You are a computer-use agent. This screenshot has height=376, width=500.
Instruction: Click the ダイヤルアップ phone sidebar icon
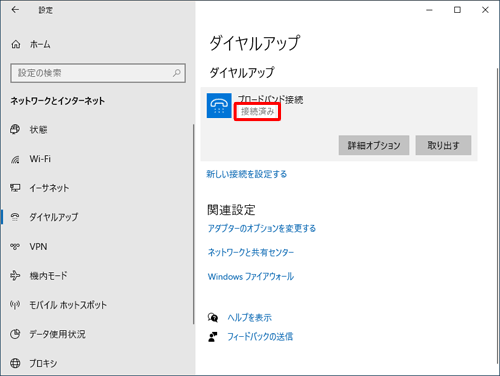pos(15,217)
